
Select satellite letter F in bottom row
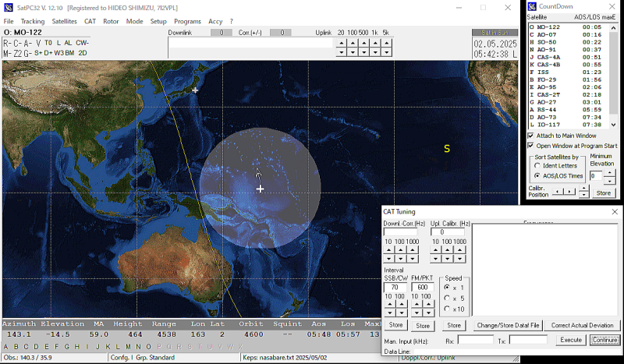[56, 347]
